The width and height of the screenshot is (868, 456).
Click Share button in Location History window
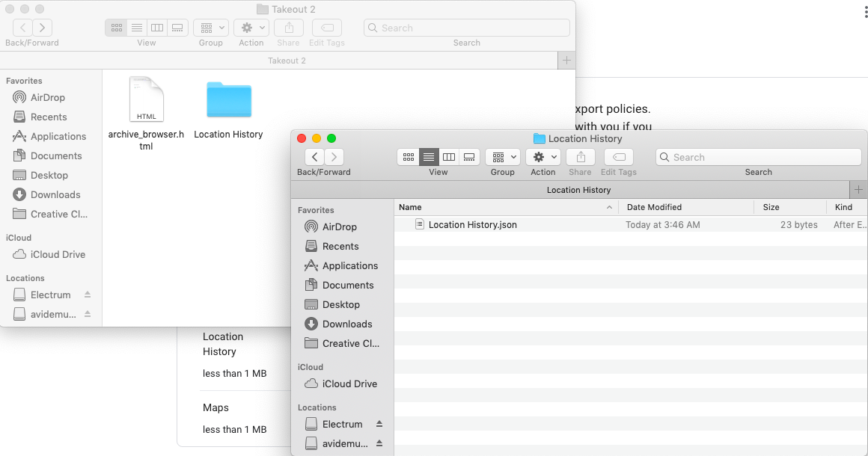581,157
